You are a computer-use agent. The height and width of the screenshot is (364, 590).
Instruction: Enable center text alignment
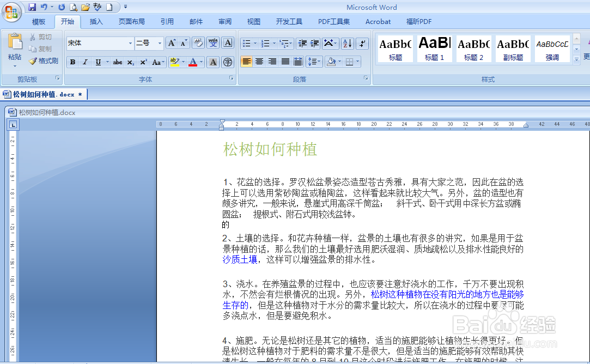coord(260,62)
